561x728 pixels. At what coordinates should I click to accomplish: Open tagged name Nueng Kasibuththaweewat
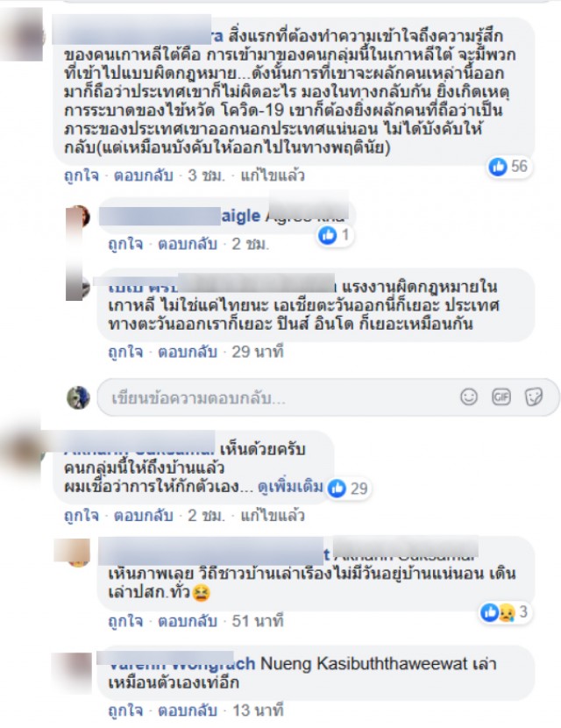coord(364,663)
